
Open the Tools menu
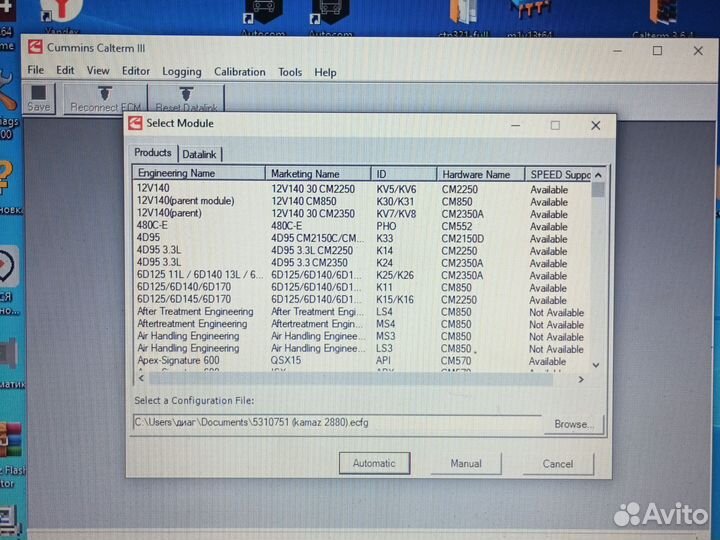(x=290, y=72)
